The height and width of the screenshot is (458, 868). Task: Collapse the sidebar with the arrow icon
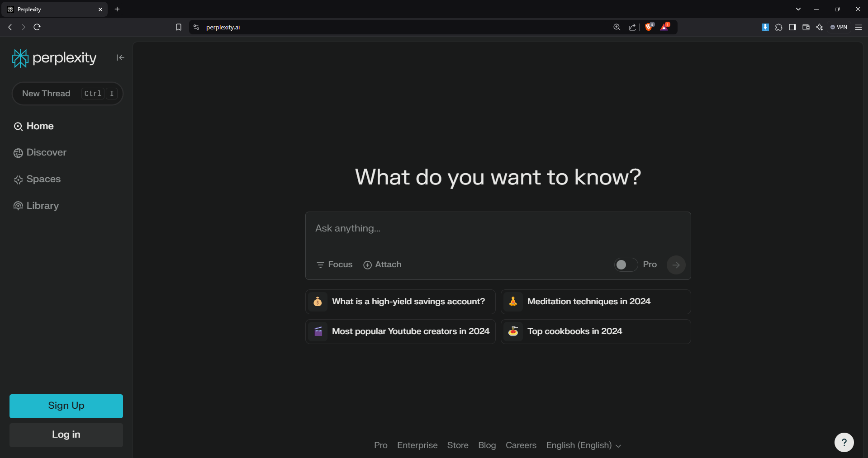tap(120, 57)
